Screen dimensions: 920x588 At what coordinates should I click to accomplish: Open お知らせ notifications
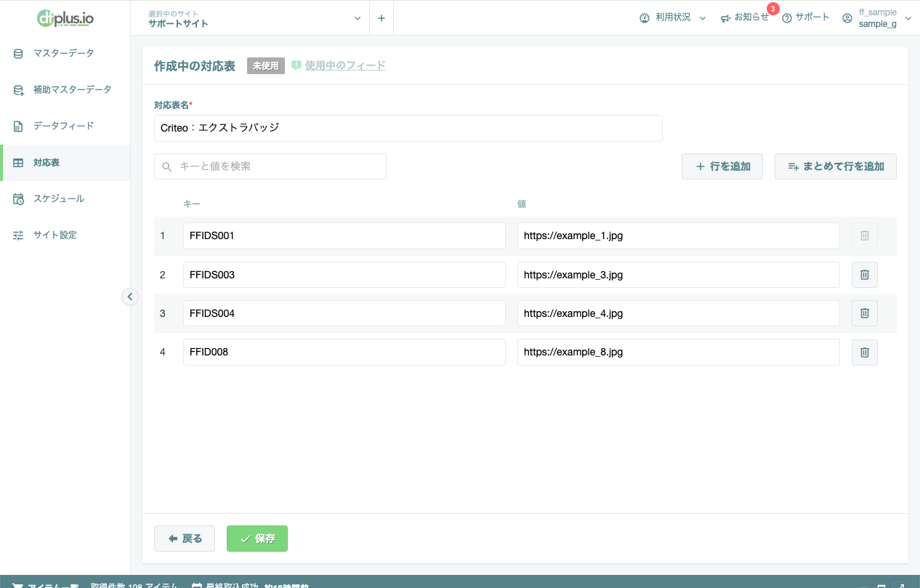tap(745, 17)
